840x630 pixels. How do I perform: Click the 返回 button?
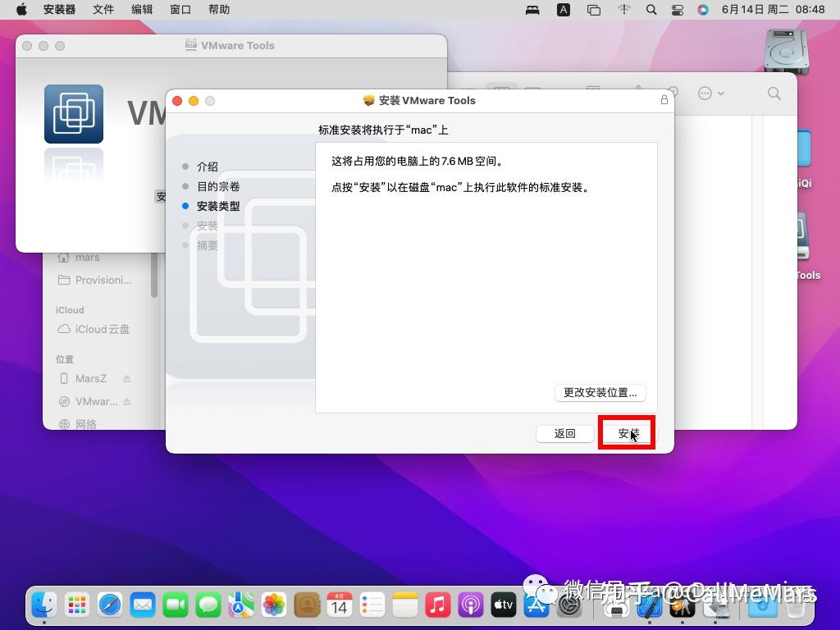coord(564,433)
